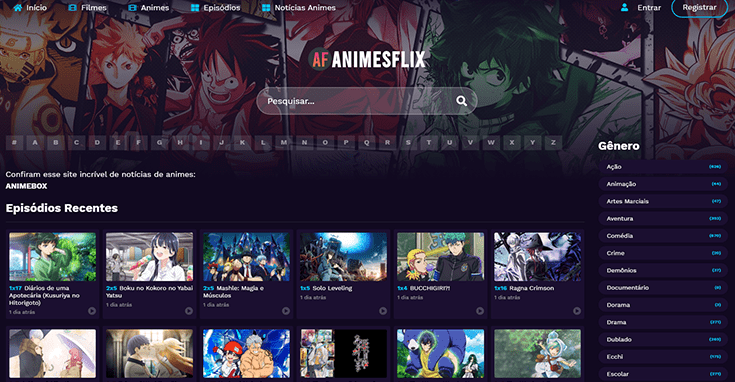Viewport: 735px width, 382px height.
Task: Filter anime list by letter S
Action: 408,142
